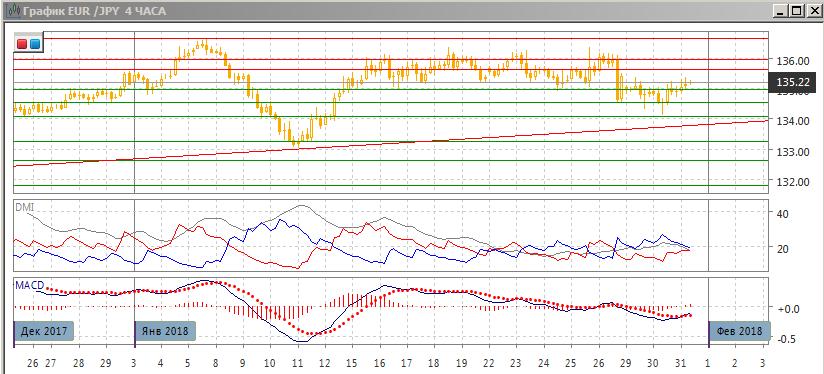Click the 40 level on DMI scale
This screenshot has width=824, height=374.
pyautogui.click(x=783, y=214)
